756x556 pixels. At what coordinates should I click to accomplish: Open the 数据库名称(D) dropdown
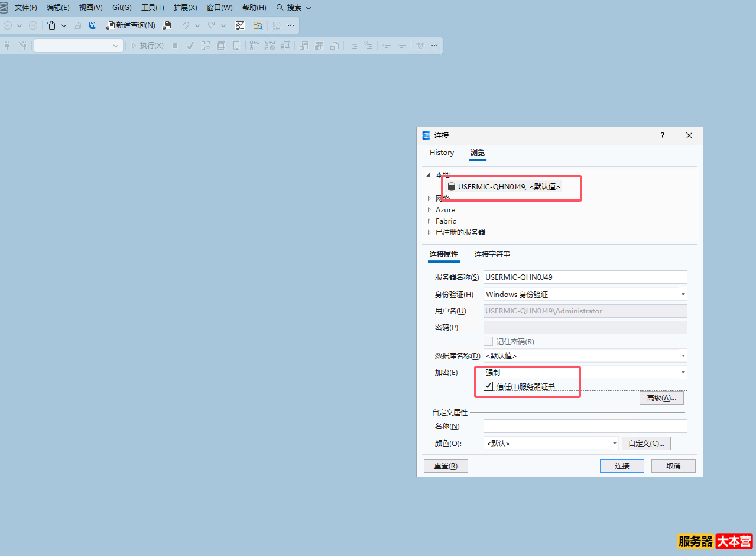tap(683, 355)
